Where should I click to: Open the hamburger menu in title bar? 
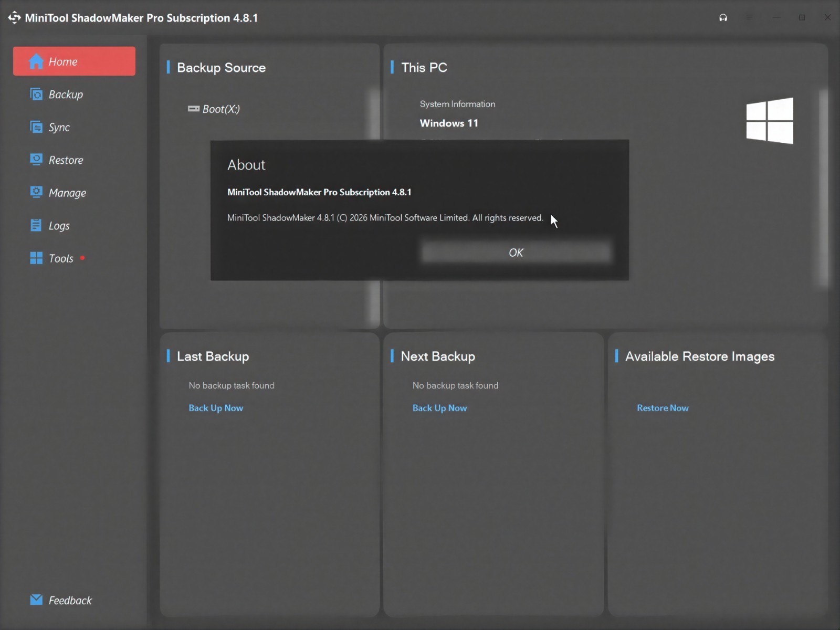coord(749,18)
